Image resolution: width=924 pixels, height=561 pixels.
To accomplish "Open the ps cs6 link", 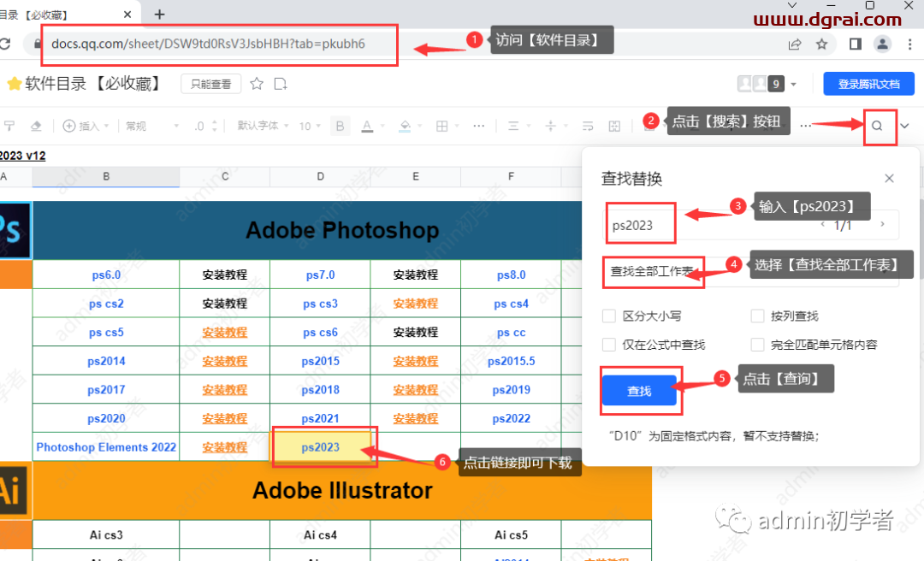I will pyautogui.click(x=321, y=333).
